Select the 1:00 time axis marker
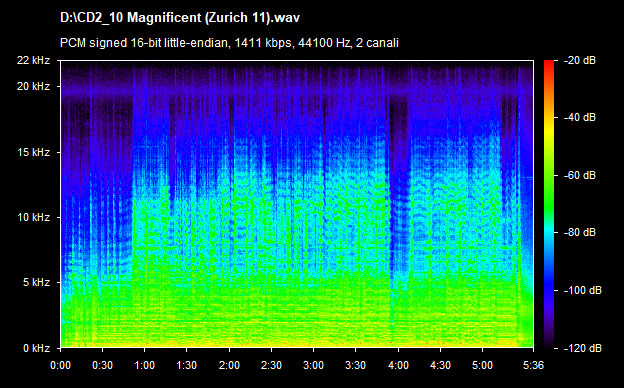 pos(144,365)
